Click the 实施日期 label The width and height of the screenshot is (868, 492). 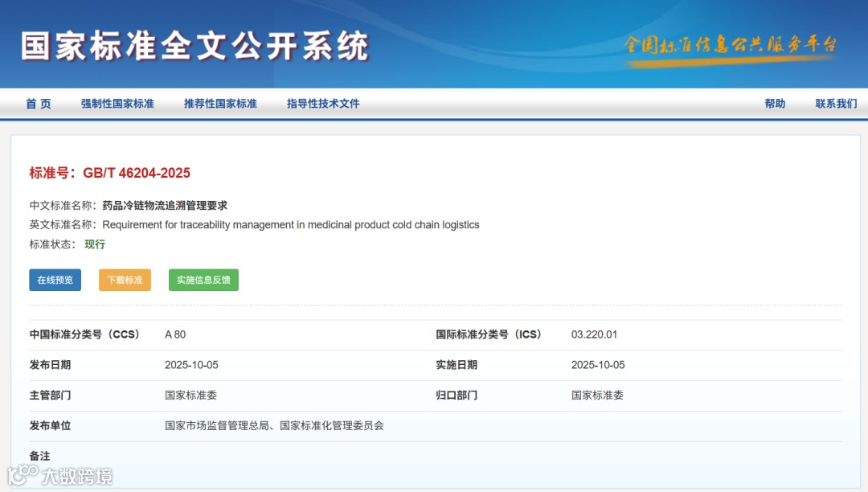(x=457, y=365)
